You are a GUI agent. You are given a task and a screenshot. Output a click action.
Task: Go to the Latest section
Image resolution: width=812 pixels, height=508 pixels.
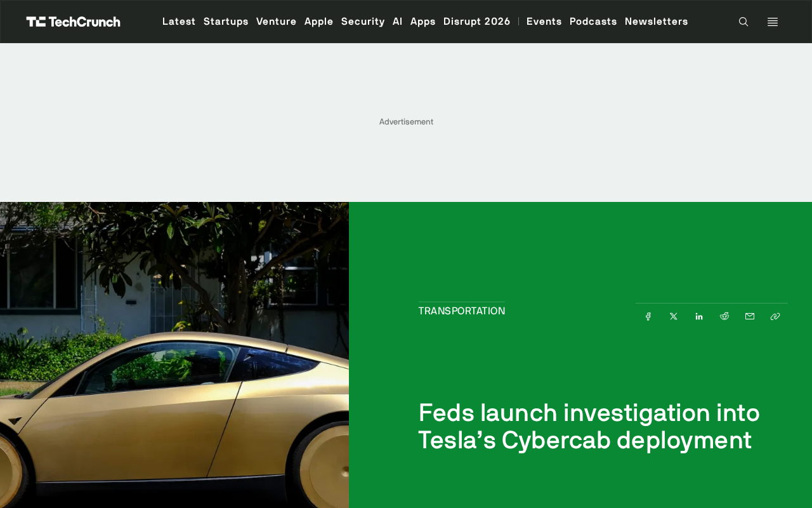tap(179, 22)
